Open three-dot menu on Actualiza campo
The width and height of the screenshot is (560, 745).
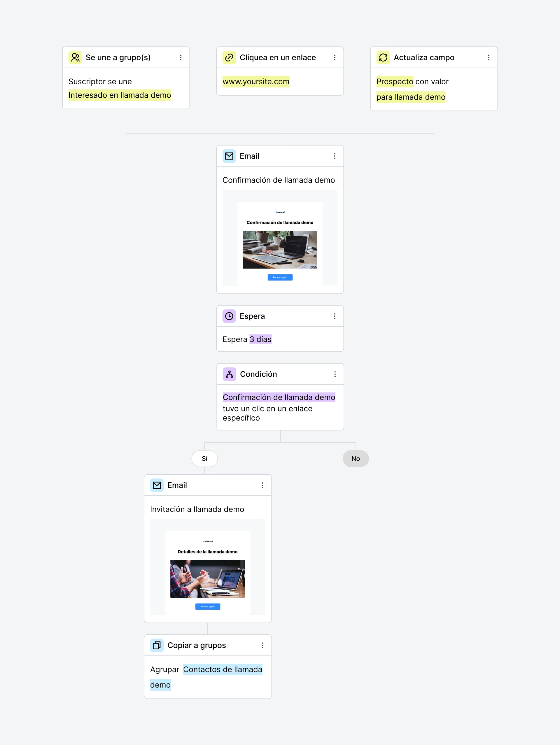click(x=489, y=58)
